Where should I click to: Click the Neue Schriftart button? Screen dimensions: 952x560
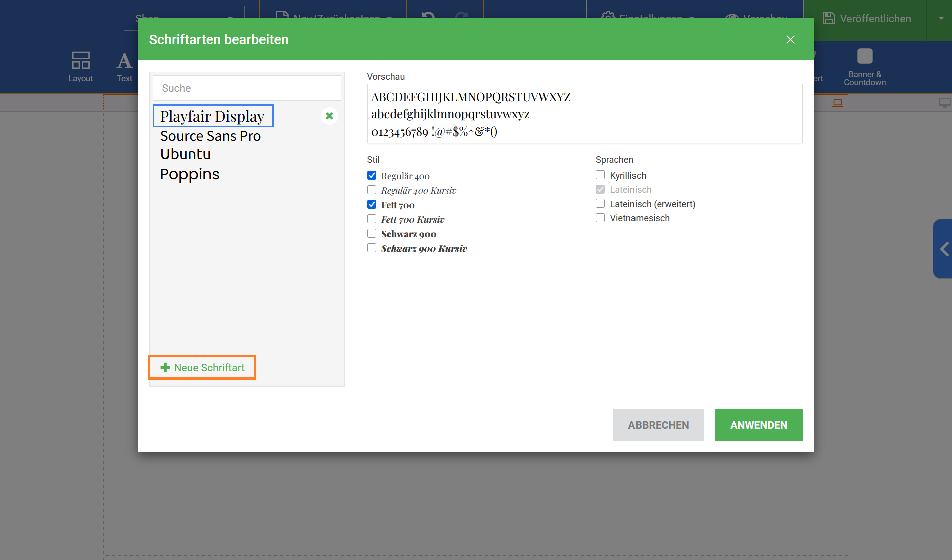pos(202,368)
